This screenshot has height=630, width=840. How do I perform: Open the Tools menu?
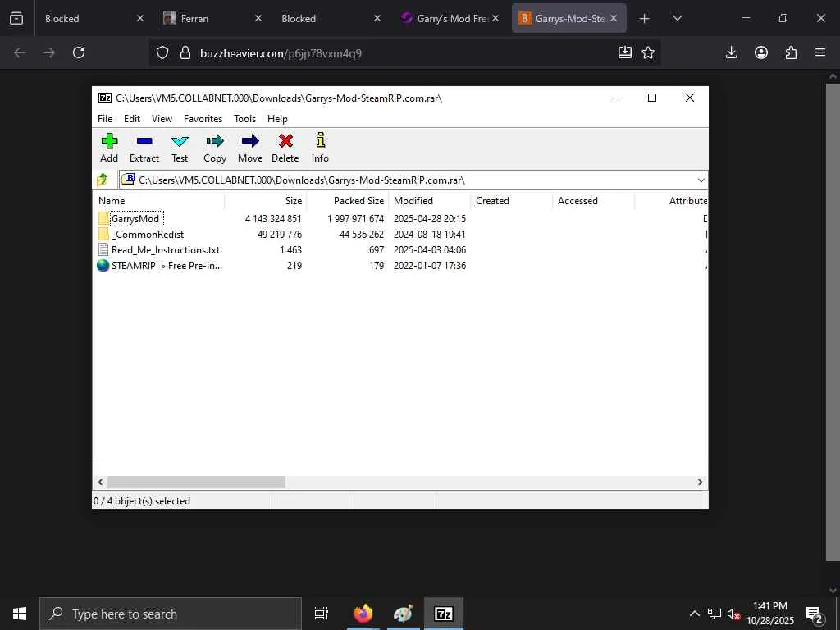(x=244, y=118)
